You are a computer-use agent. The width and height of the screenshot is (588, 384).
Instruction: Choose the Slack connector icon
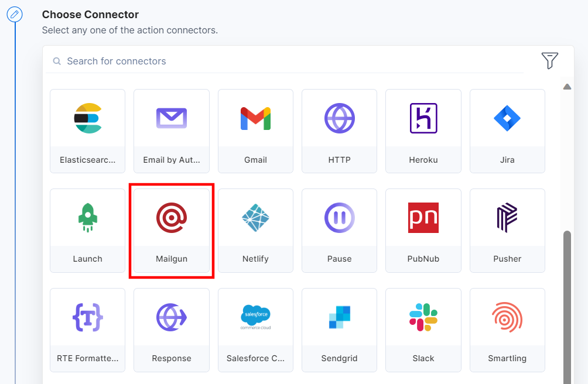(423, 317)
